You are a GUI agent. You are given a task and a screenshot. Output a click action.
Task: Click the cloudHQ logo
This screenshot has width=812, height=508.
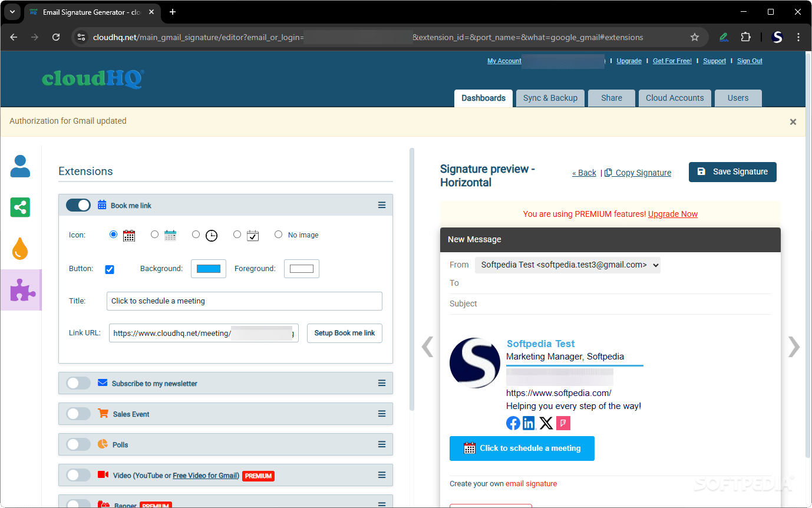pos(93,78)
